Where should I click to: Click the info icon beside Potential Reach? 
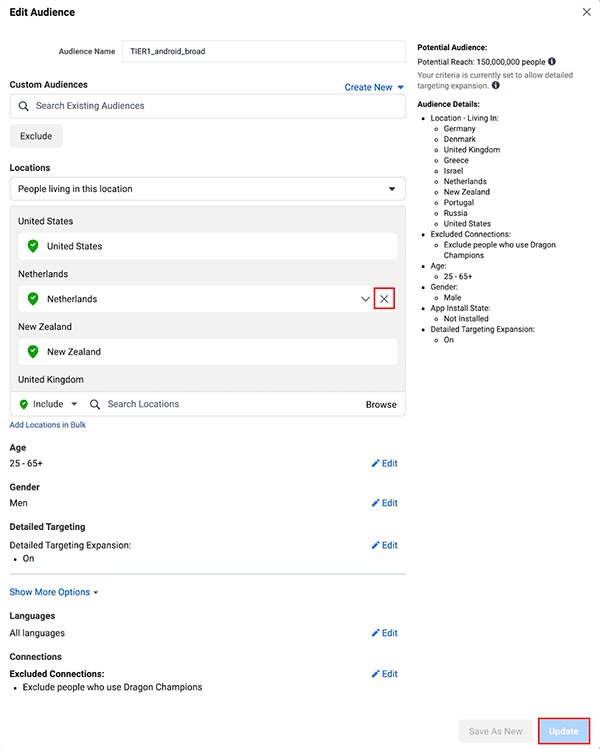(x=552, y=61)
